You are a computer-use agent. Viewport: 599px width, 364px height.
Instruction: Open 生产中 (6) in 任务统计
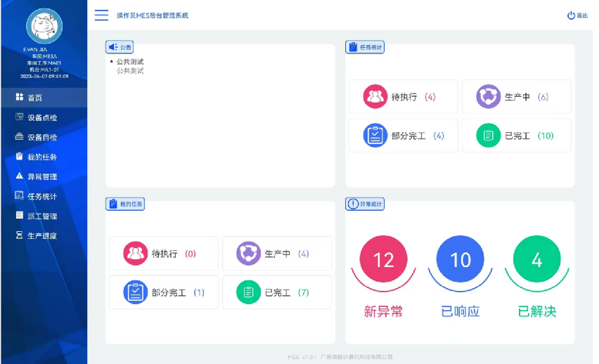point(517,97)
